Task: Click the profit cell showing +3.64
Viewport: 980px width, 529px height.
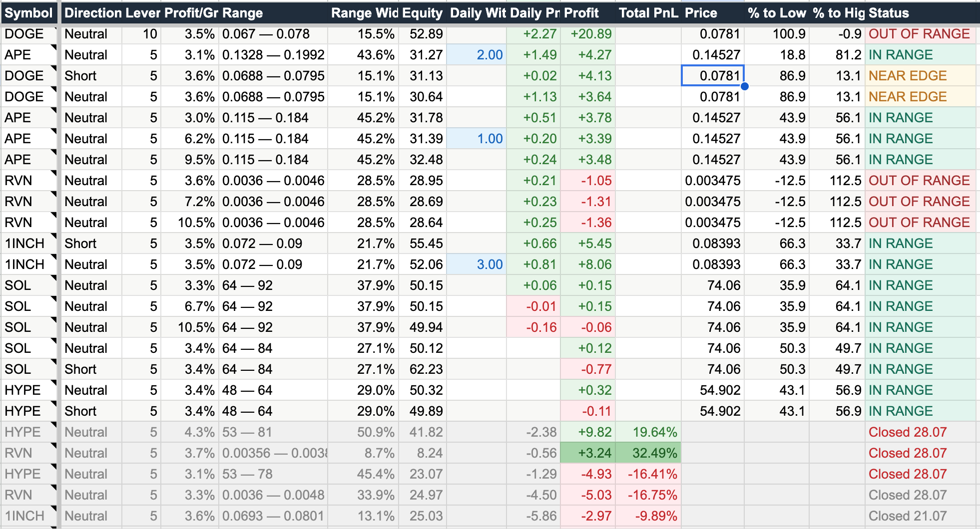Action: click(x=588, y=97)
